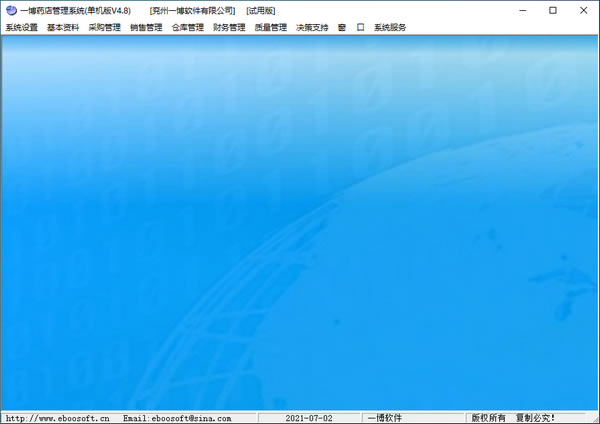This screenshot has height=424, width=600.
Task: Click the eboosoft.cn website address in status bar
Action: pyautogui.click(x=57, y=418)
